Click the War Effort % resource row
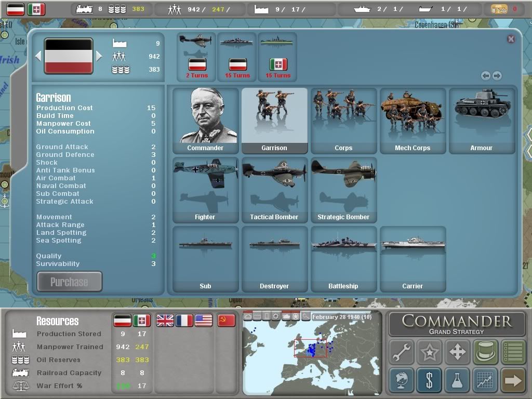Screen dimensions: 532x399 pos(81,386)
